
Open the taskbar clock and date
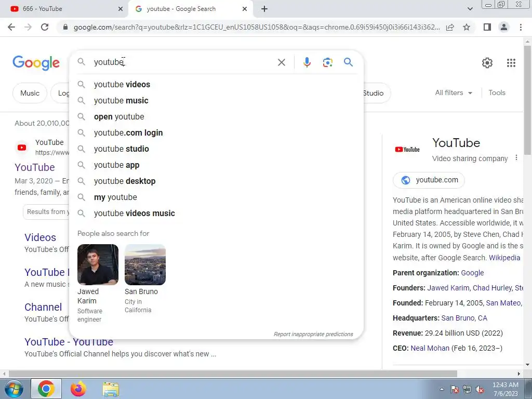pos(505,389)
